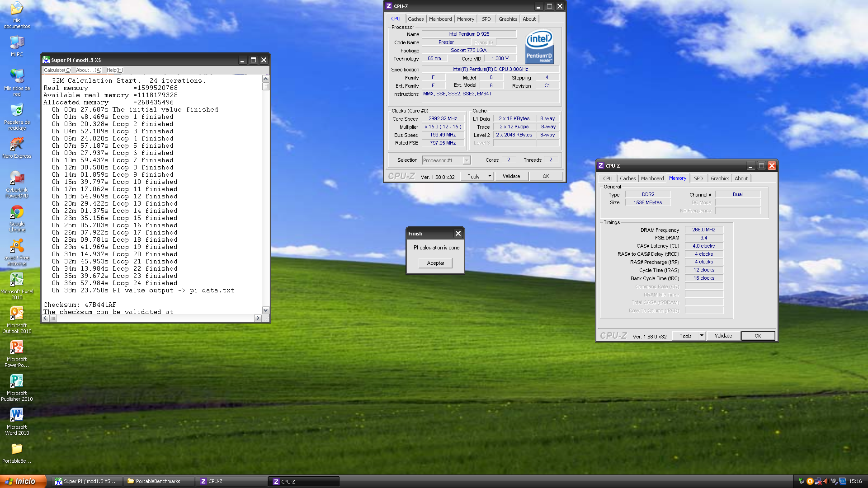Switch to About tab in top CPU-Z

[x=529, y=19]
